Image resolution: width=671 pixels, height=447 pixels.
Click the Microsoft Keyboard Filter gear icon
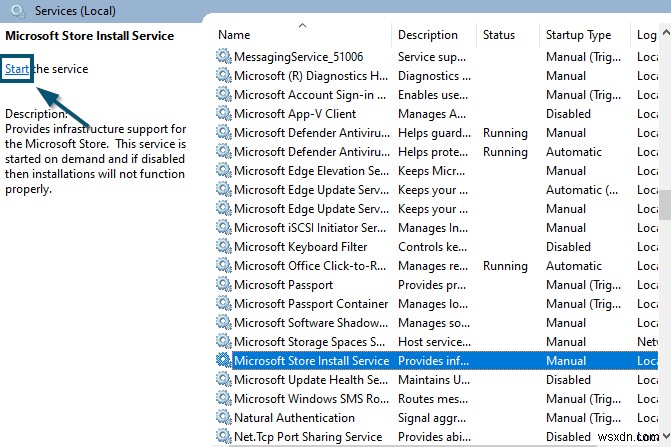tap(224, 246)
